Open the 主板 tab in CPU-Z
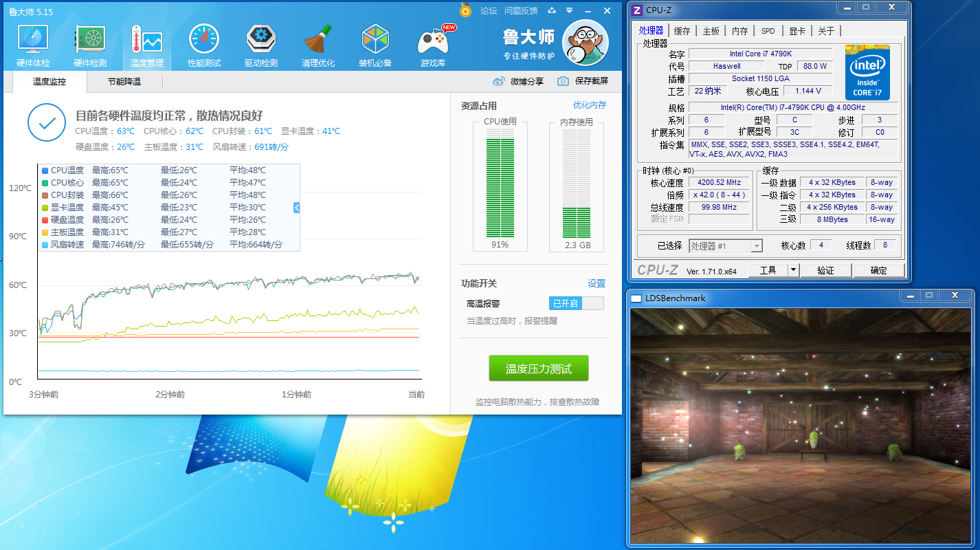980x550 pixels. tap(711, 31)
